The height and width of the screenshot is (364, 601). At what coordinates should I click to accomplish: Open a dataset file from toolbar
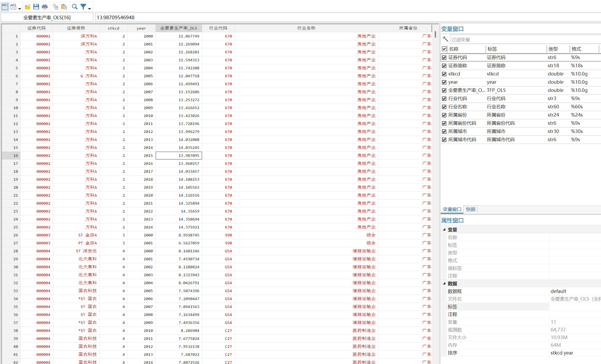pos(27,7)
